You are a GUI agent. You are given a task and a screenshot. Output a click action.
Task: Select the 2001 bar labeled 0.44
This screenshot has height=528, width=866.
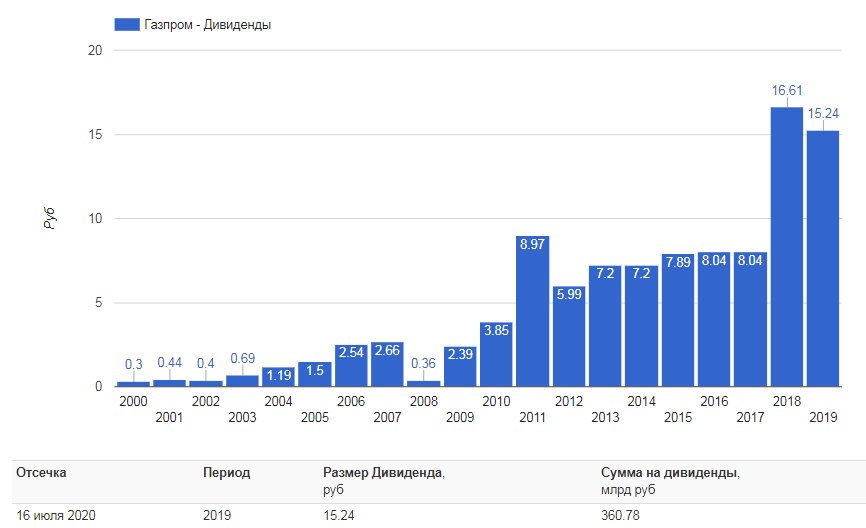(169, 383)
